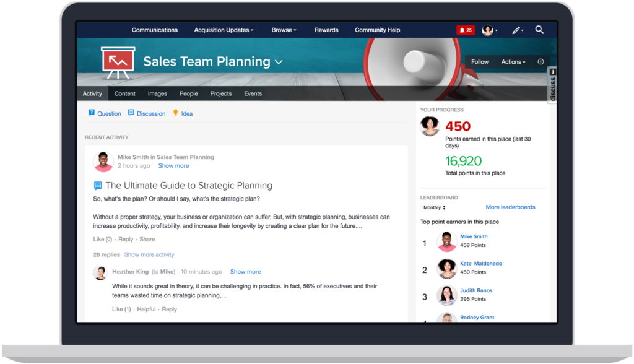The height and width of the screenshot is (364, 634).
Task: Open The Ultimate Guide to Strategic Planning
Action: click(x=188, y=185)
